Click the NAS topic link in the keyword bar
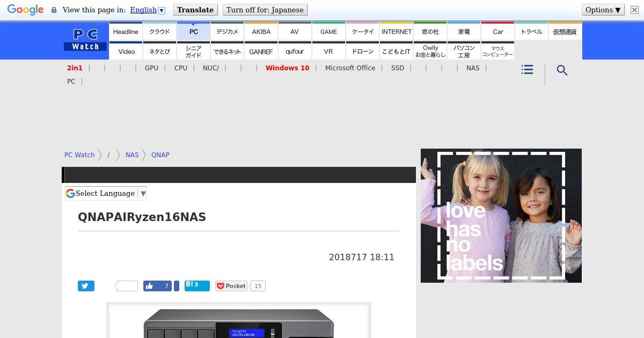This screenshot has height=338, width=644. pos(473,68)
